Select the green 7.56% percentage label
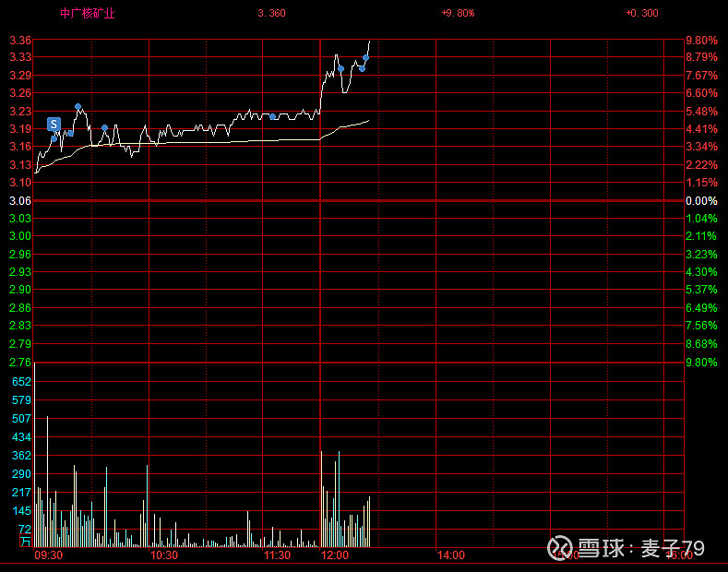 tap(701, 326)
